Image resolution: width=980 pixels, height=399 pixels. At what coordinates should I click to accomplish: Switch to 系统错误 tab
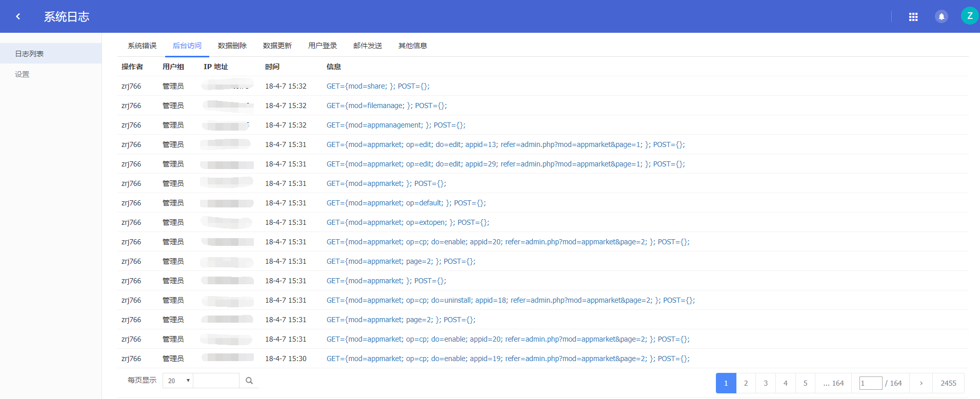tap(142, 46)
